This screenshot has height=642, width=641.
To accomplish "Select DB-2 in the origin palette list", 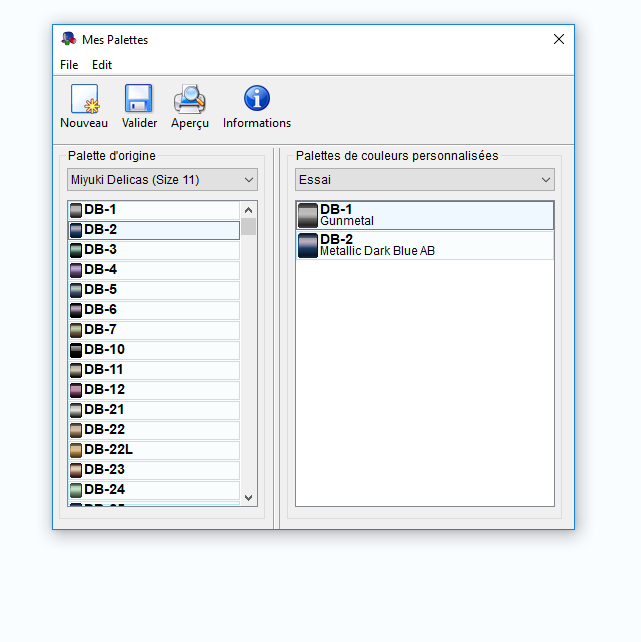I will pos(154,230).
